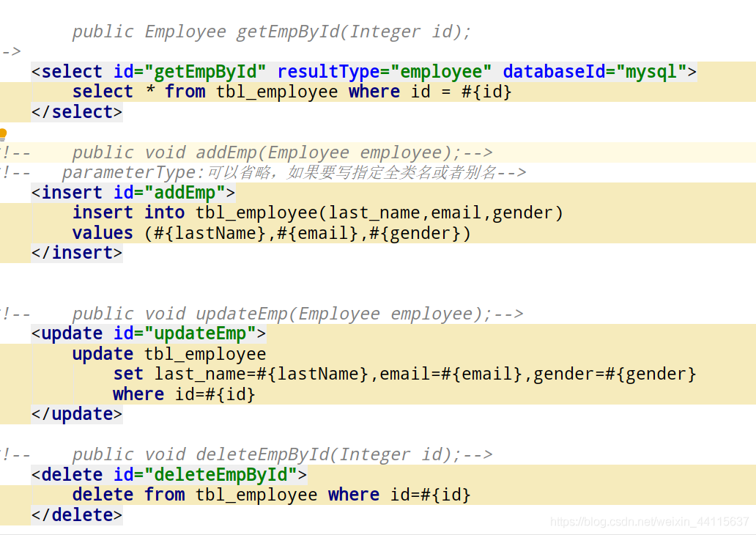This screenshot has height=535, width=756.
Task: Click the line "where id=#{id}" in update
Action: [x=184, y=394]
